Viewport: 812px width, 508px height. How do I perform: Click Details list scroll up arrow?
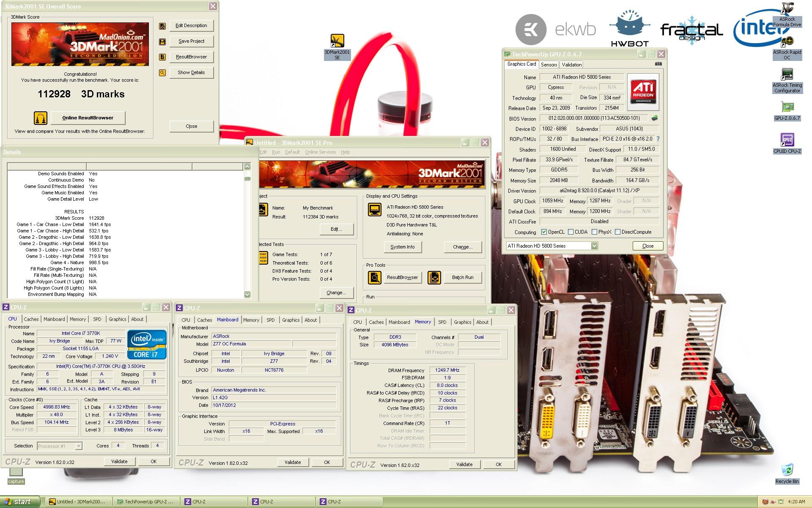click(x=247, y=167)
